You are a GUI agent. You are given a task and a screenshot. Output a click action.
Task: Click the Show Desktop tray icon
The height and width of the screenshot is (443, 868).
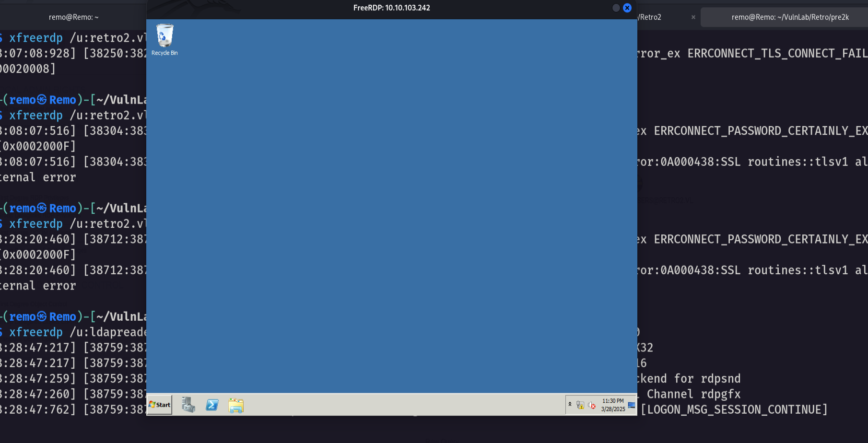click(632, 405)
